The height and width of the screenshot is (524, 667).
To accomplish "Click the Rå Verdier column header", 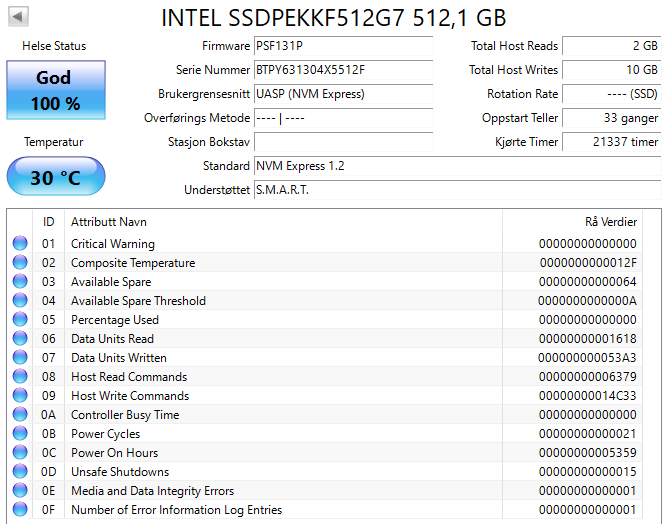I will click(610, 222).
